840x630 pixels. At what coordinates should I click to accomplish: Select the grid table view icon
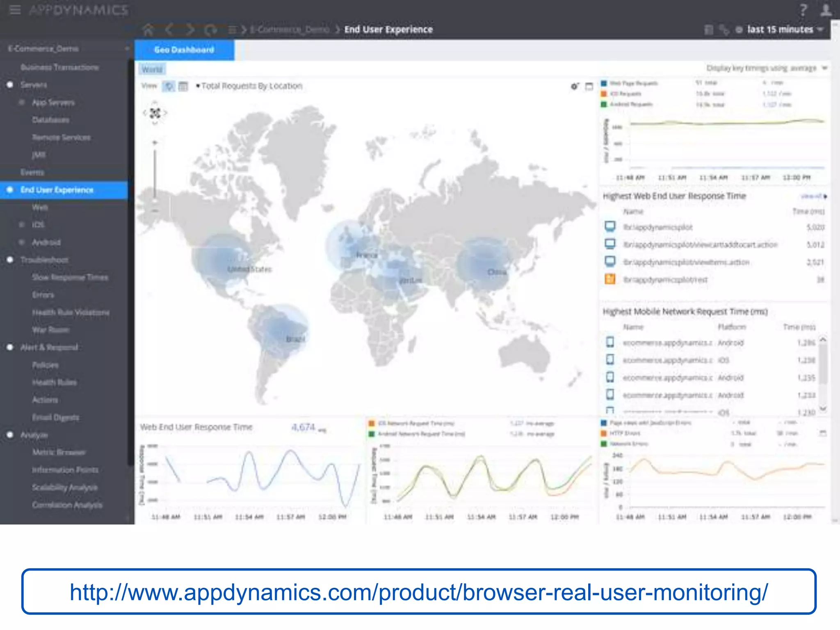(183, 86)
